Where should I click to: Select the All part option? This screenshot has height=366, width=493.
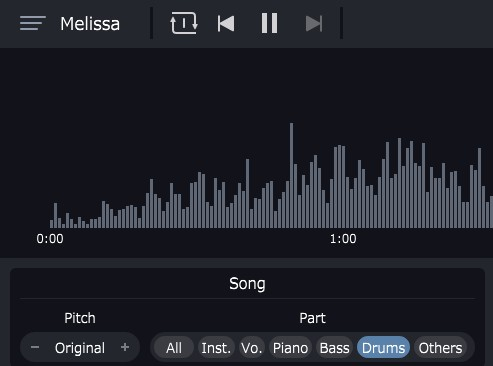click(x=174, y=348)
